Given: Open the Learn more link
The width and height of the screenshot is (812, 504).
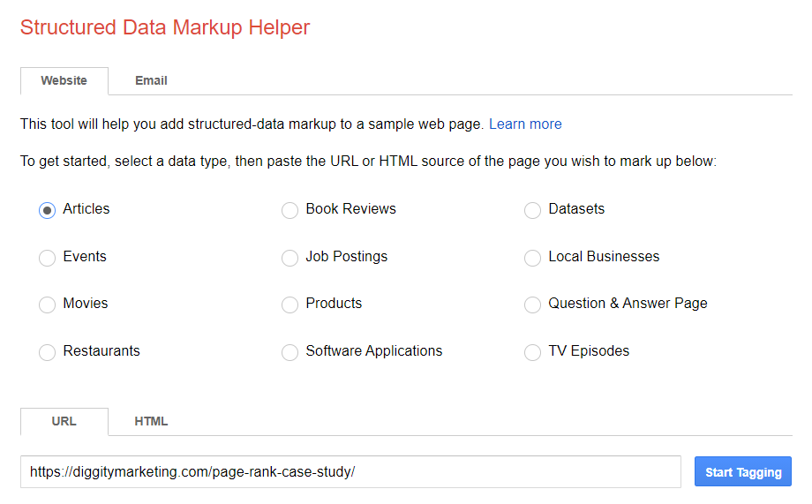Looking at the screenshot, I should click(525, 124).
